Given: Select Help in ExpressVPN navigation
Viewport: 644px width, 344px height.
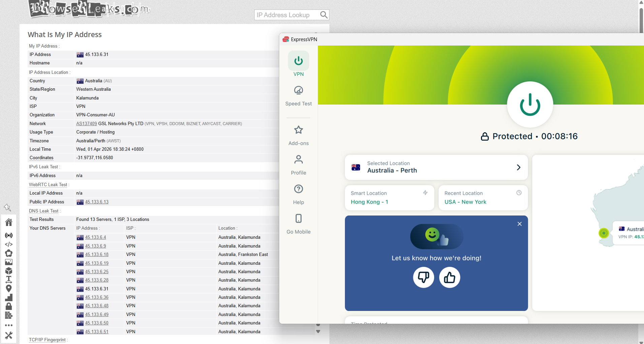Looking at the screenshot, I should point(298,194).
